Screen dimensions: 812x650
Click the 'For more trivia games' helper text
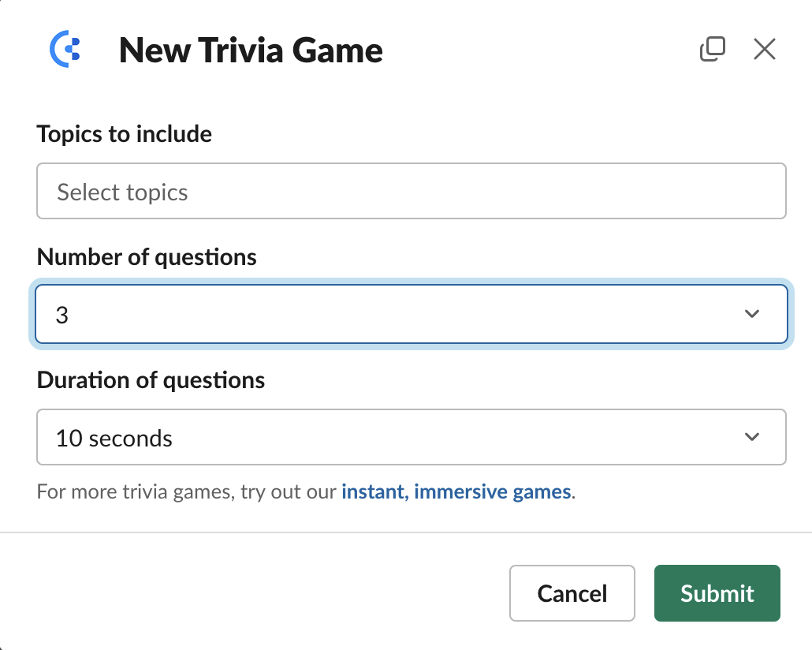tap(186, 491)
